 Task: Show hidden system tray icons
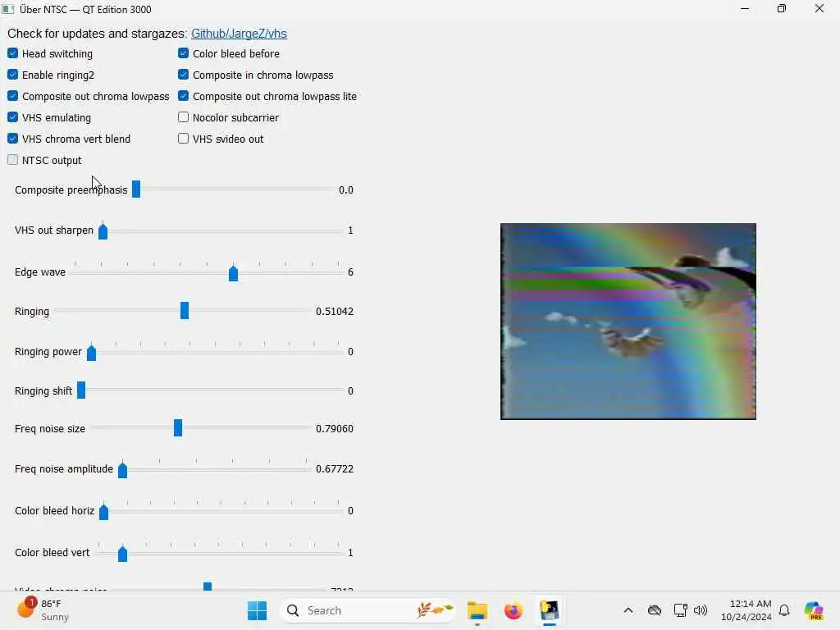(x=628, y=610)
